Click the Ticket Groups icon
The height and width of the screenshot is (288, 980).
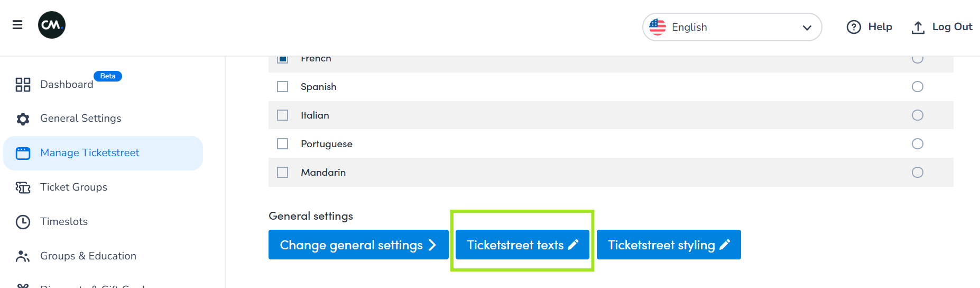[23, 187]
